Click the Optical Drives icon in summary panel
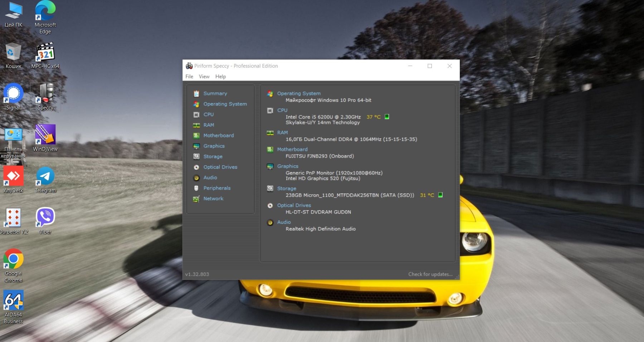The height and width of the screenshot is (342, 644). 270,205
